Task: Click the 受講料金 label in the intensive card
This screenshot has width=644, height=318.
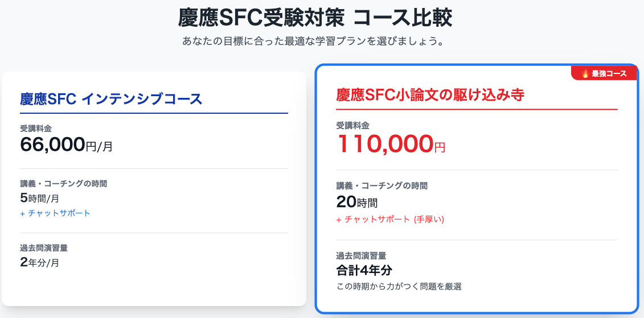Action: click(36, 129)
